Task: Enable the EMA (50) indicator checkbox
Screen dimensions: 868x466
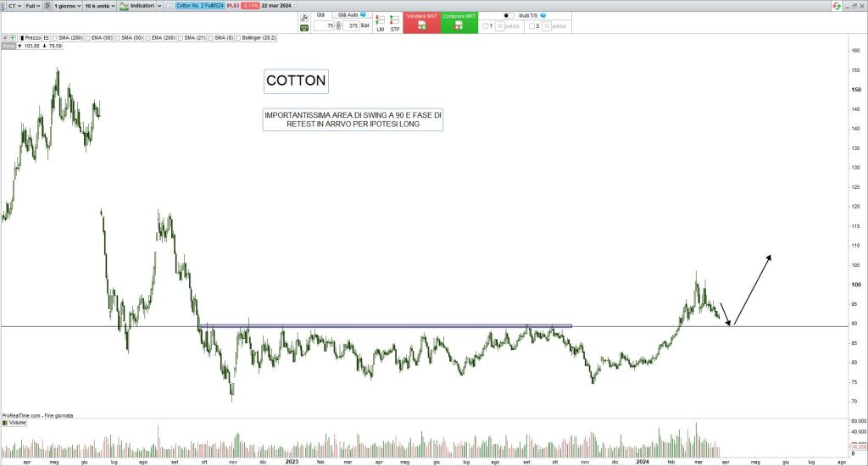Action: point(87,38)
